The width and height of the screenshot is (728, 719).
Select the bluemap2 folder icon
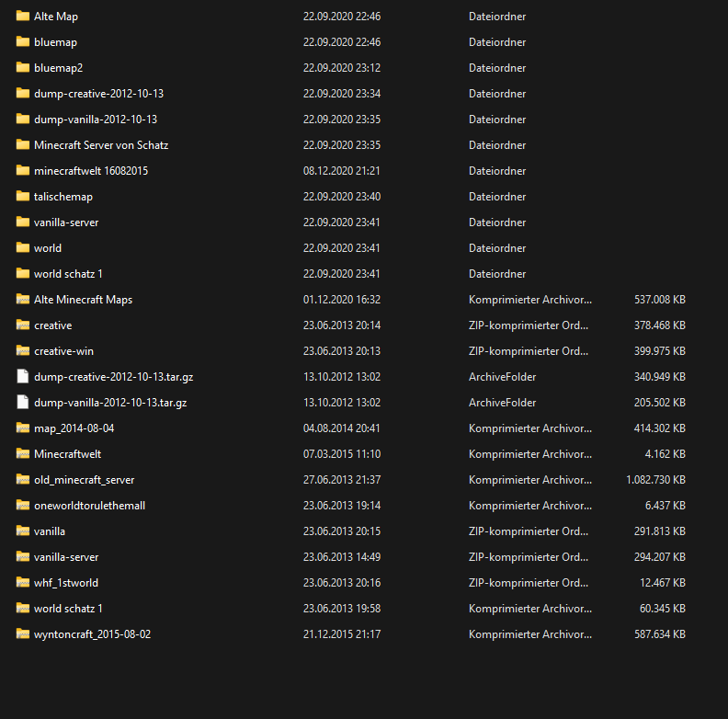(23, 68)
